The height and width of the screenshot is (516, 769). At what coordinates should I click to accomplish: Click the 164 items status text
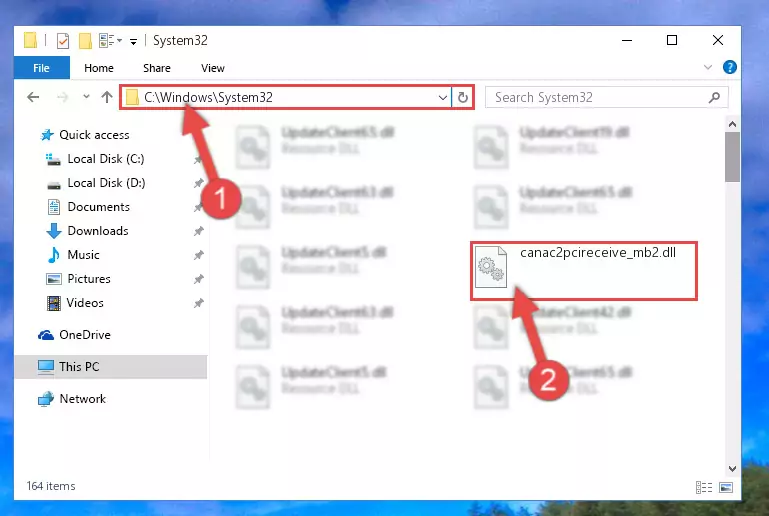[51, 486]
